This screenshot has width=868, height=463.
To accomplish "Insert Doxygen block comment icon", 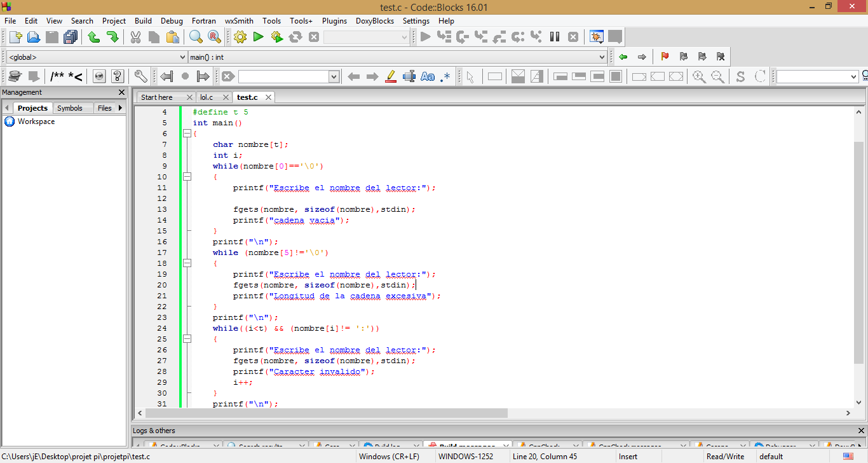I will click(x=57, y=76).
